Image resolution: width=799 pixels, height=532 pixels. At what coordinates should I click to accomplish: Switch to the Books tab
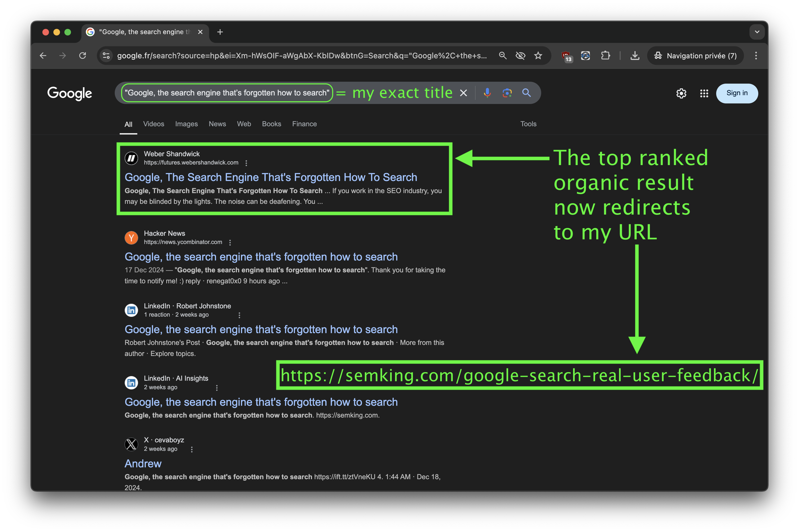click(x=271, y=124)
